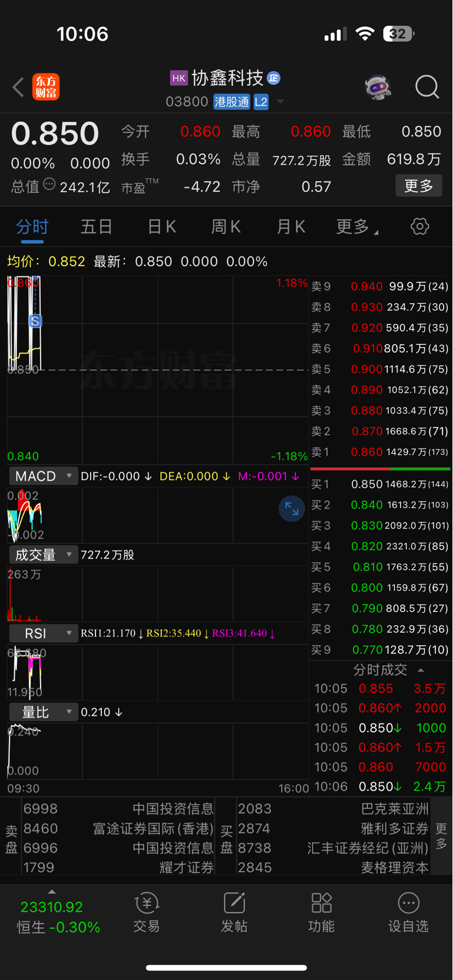Tap the minute price chart area

(x=158, y=370)
